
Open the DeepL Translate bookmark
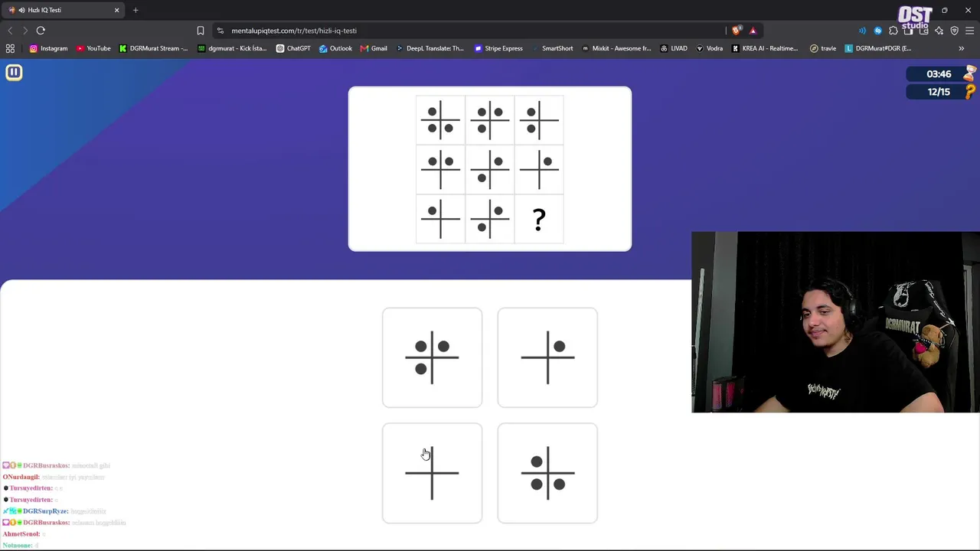[430, 48]
